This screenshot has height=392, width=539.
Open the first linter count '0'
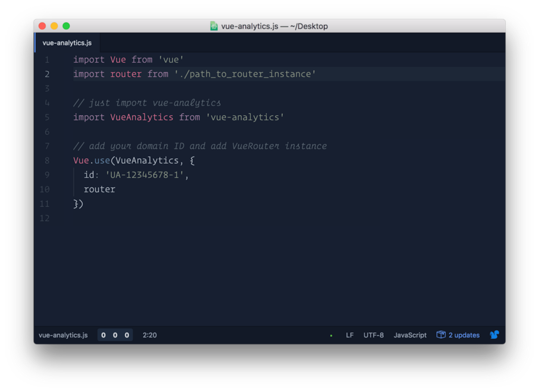(x=103, y=335)
